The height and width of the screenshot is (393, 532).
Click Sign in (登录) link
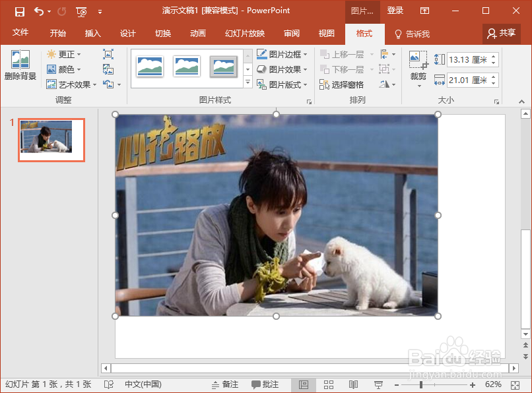[395, 11]
